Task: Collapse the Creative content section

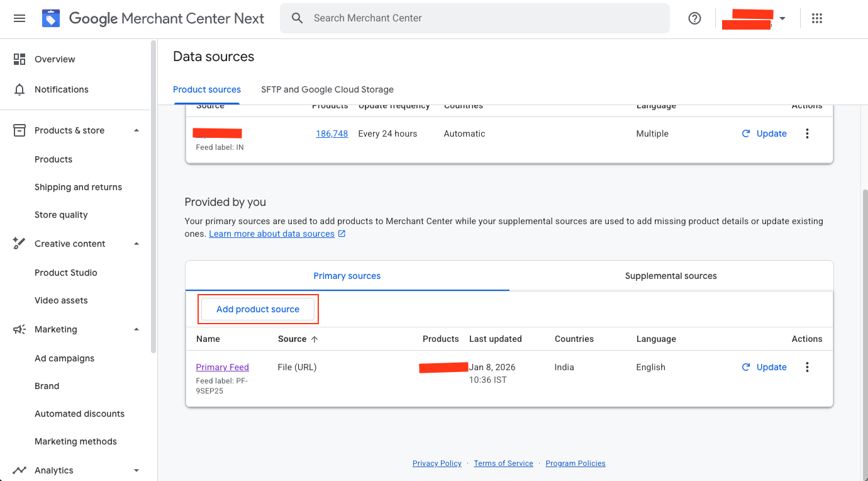Action: pos(136,244)
